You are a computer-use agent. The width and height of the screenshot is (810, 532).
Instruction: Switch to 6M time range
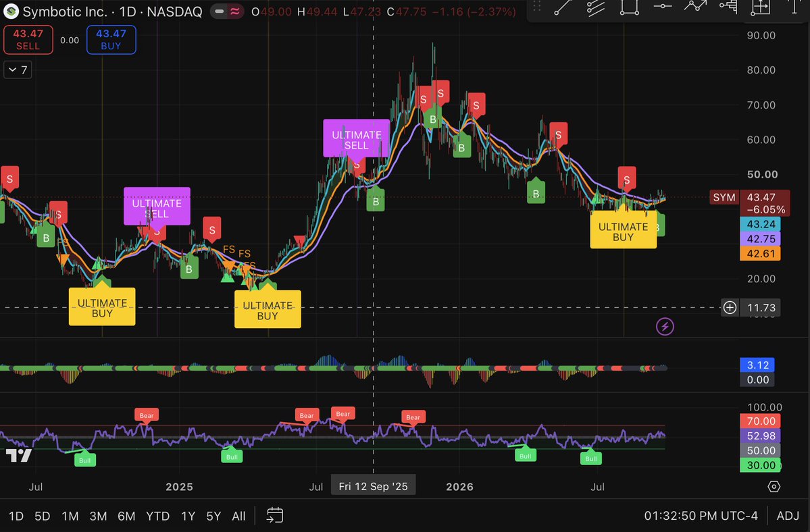coord(126,516)
